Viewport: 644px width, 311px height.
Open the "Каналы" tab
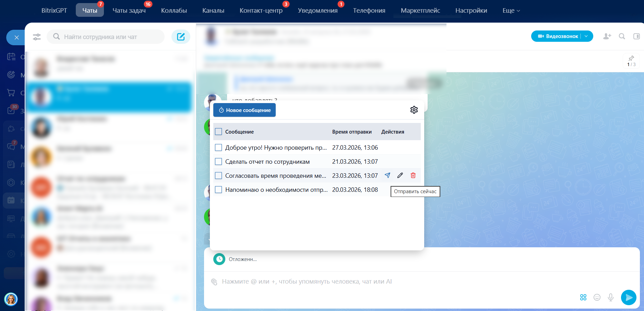213,11
